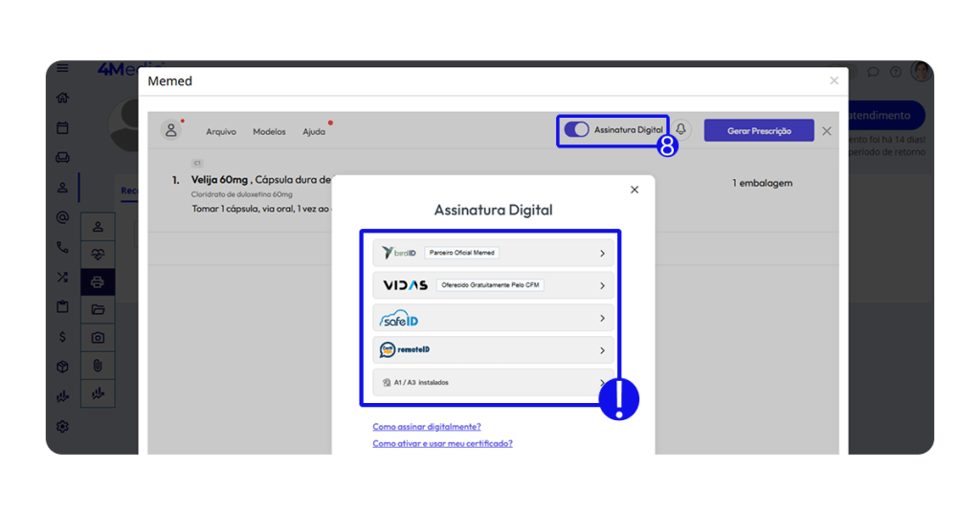
Task: Open the Modelos menu
Action: (x=269, y=132)
